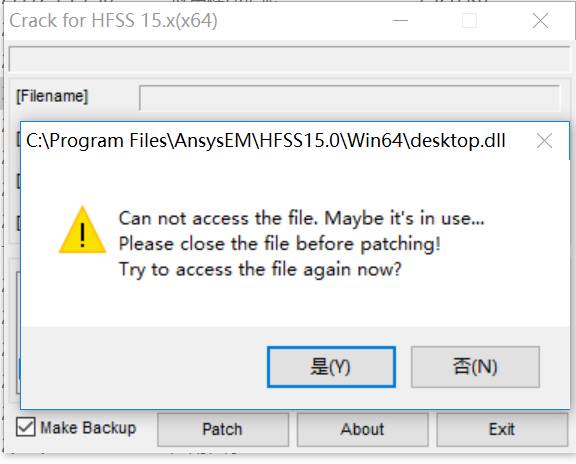Close the Crack for HFSS window
The height and width of the screenshot is (464, 576).
[x=540, y=21]
